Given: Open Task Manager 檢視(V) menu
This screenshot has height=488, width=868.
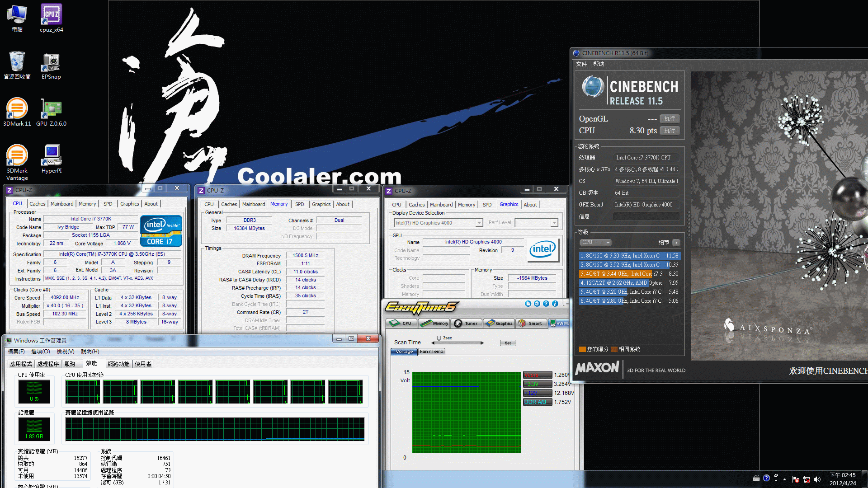Looking at the screenshot, I should tap(66, 352).
